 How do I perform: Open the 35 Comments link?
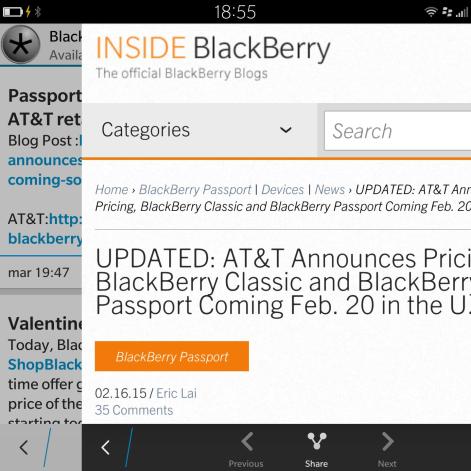134,410
